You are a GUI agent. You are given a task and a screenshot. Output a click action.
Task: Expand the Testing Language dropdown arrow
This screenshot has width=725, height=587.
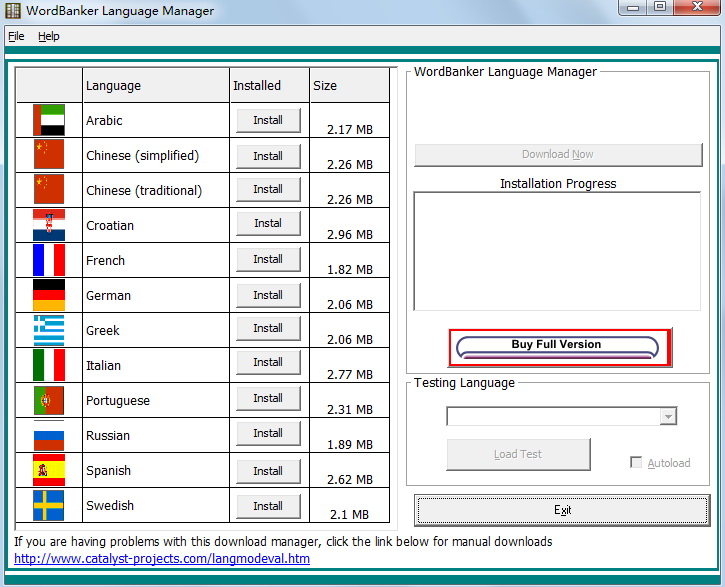coord(668,416)
